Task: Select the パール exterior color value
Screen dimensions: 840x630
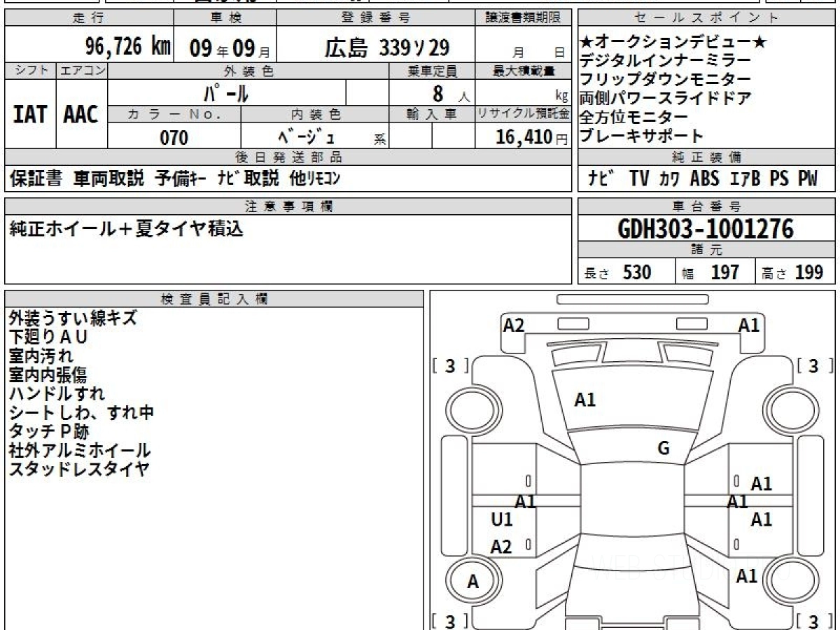Action: (x=226, y=92)
